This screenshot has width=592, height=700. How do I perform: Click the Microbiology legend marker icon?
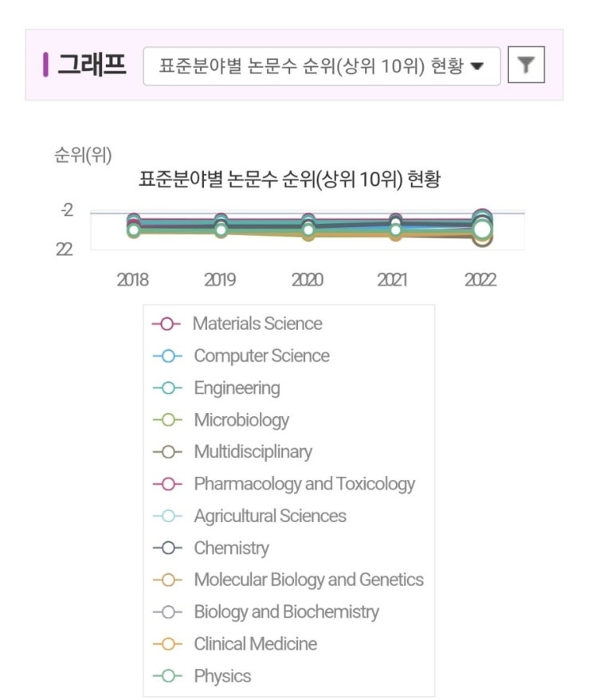tap(167, 420)
